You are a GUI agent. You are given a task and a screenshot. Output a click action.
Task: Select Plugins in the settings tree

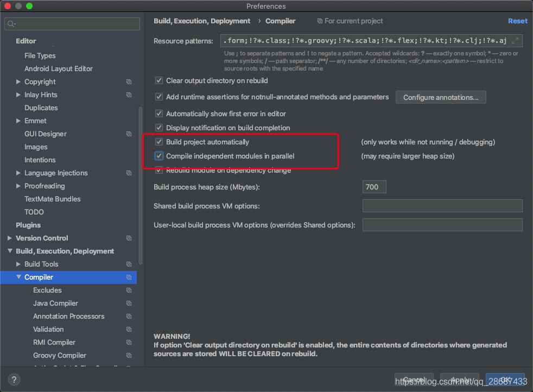(28, 225)
